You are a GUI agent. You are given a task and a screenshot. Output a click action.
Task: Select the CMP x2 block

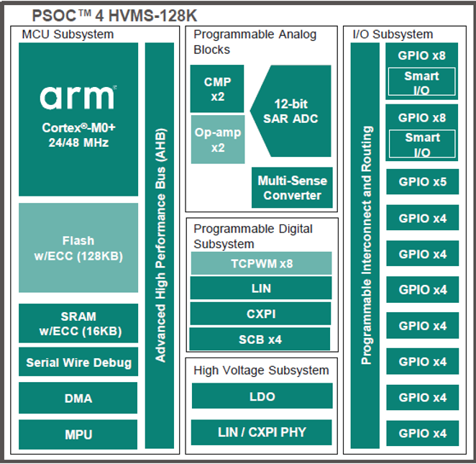217,88
